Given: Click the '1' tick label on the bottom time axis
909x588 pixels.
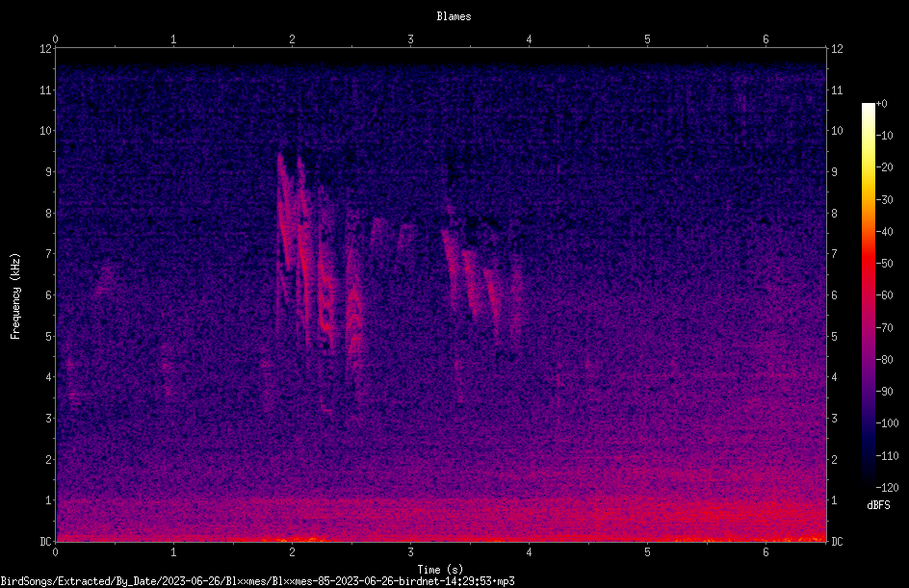Looking at the screenshot, I should pyautogui.click(x=173, y=552).
